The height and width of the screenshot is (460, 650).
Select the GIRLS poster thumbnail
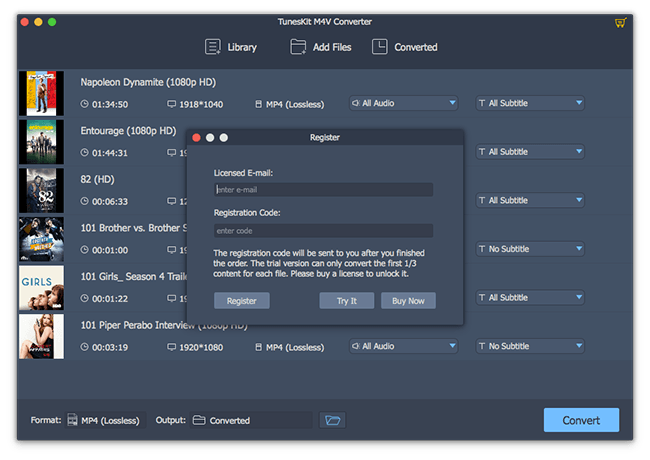coord(41,288)
